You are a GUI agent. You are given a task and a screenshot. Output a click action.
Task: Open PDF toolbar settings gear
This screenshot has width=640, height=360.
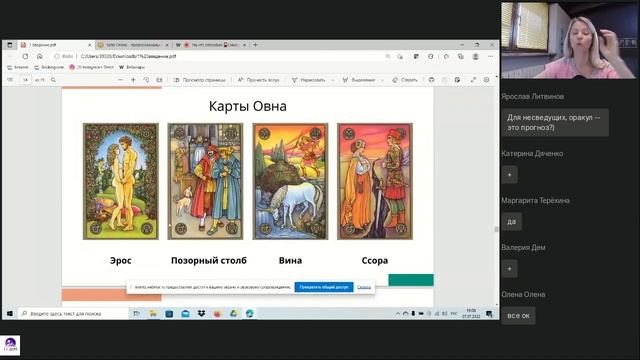click(487, 80)
